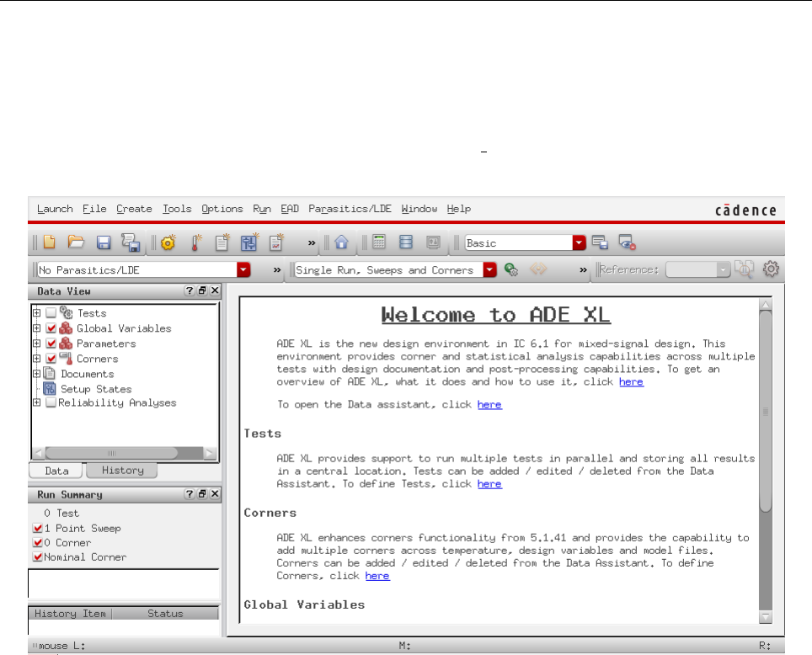Viewport: 812px width, 655px height.
Task: Expand the Tests tree node
Action: 36,312
